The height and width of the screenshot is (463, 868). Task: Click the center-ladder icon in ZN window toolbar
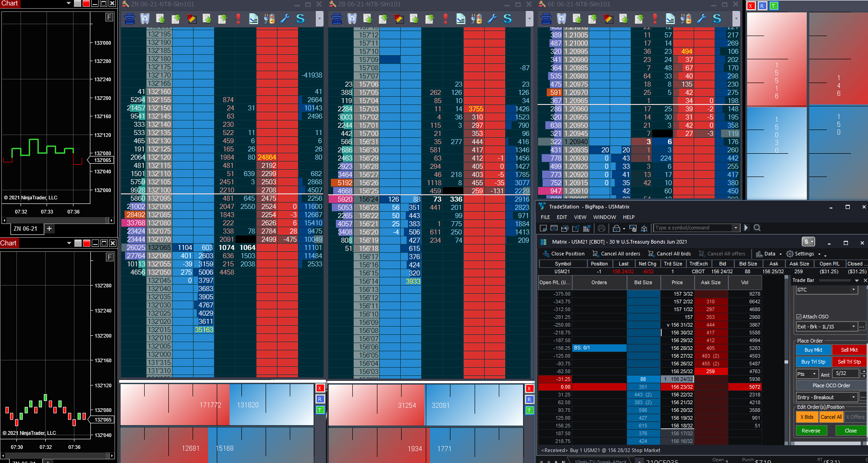click(130, 19)
